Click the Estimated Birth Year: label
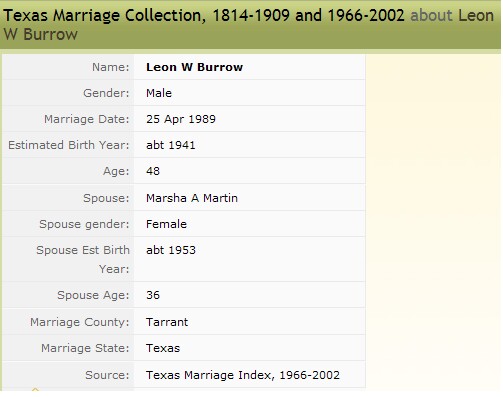The width and height of the screenshot is (503, 397). pyautogui.click(x=69, y=145)
